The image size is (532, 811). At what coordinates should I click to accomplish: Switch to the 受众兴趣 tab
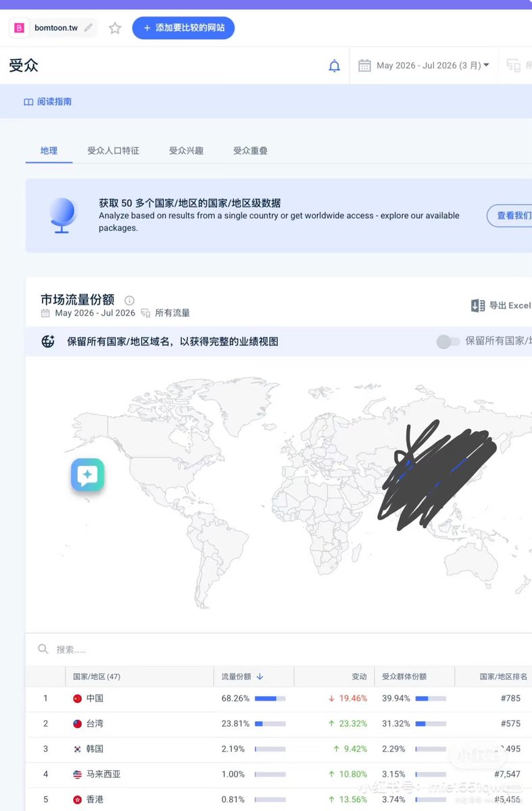point(186,151)
